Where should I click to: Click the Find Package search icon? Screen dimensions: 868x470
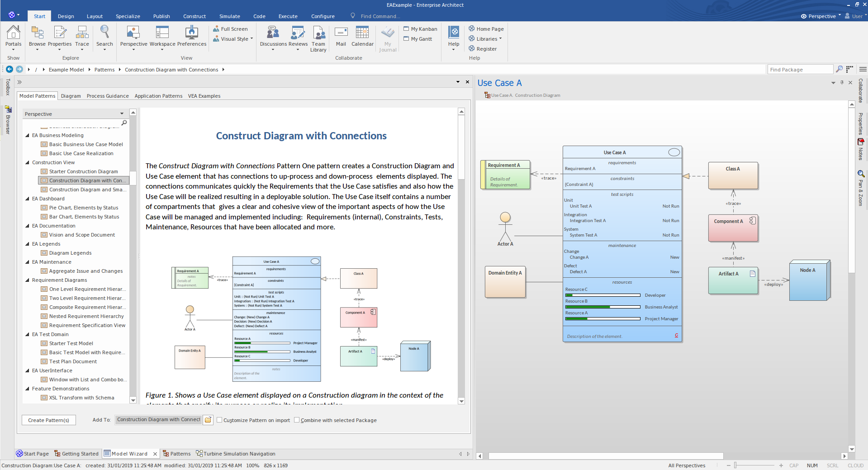click(840, 69)
